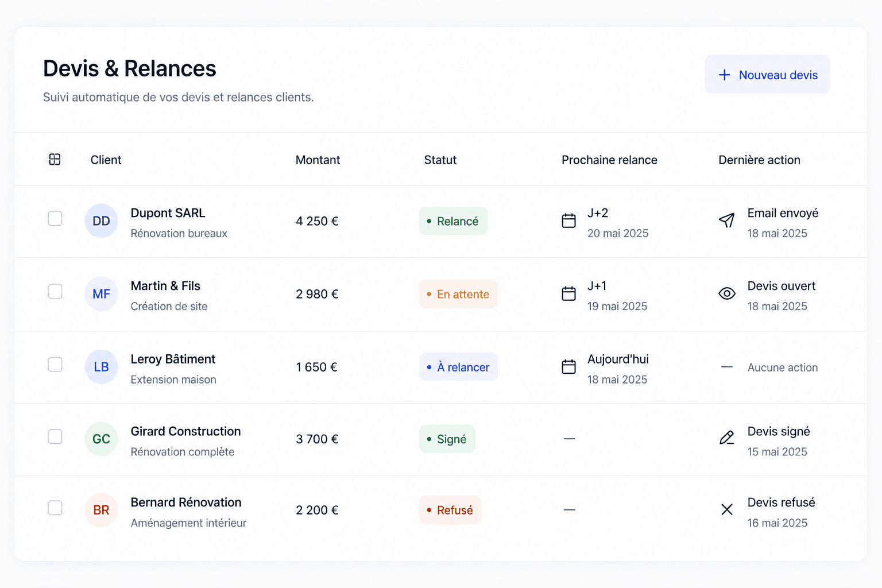The height and width of the screenshot is (588, 882).
Task: Click the MF avatar for Martin & Fils
Action: 101,294
